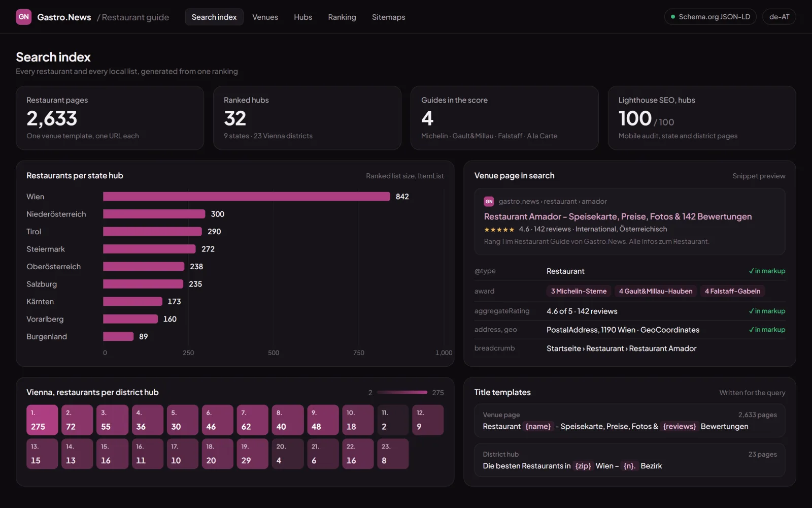Open the Lighthouse SEO, hubs card
812x508 pixels.
(x=702, y=118)
